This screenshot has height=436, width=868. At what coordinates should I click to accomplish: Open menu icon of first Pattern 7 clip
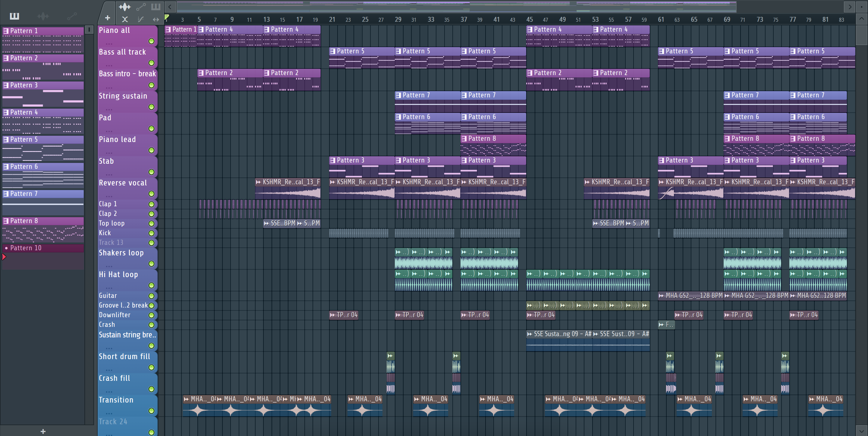pos(398,95)
